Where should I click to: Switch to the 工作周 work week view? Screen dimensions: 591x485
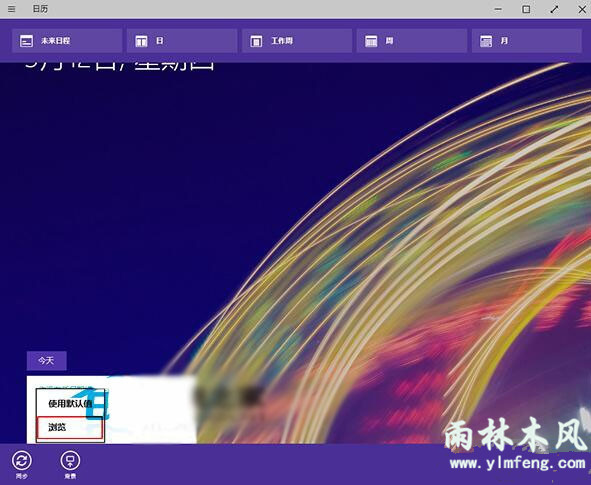point(297,41)
